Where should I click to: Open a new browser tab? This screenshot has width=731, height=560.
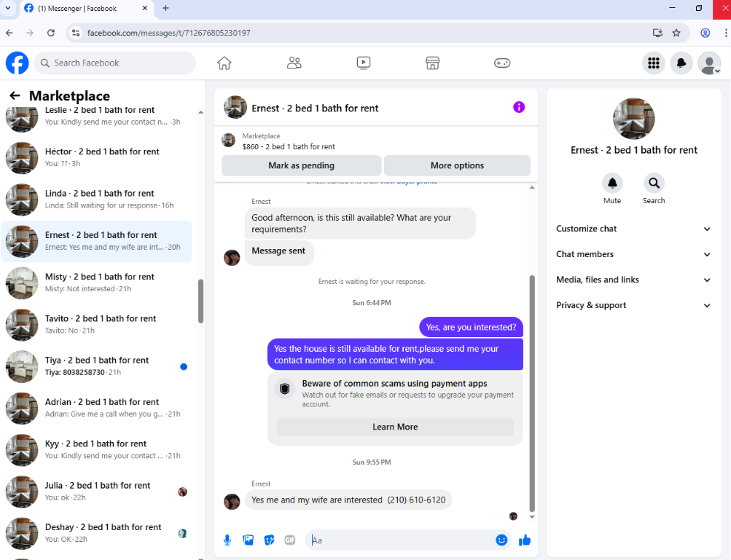165,9
